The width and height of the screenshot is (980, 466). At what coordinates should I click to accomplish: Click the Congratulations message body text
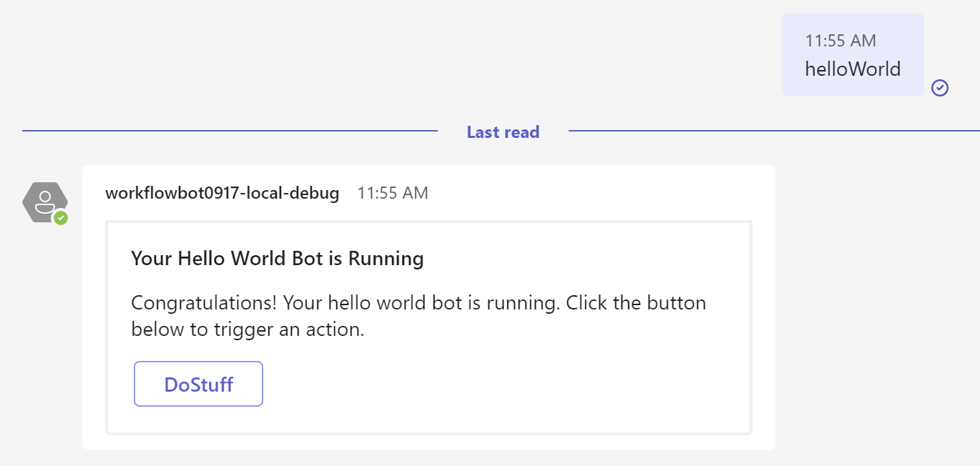tap(418, 316)
